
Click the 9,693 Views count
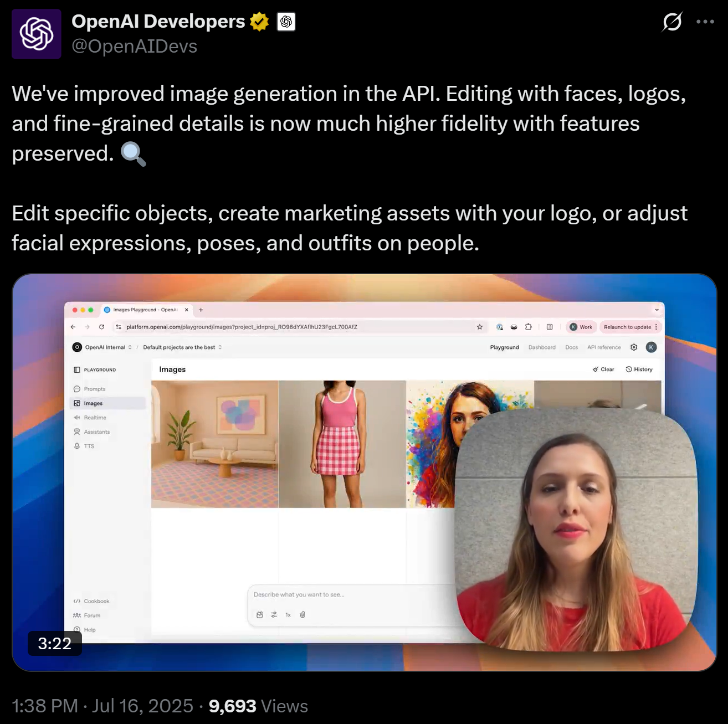(x=258, y=706)
